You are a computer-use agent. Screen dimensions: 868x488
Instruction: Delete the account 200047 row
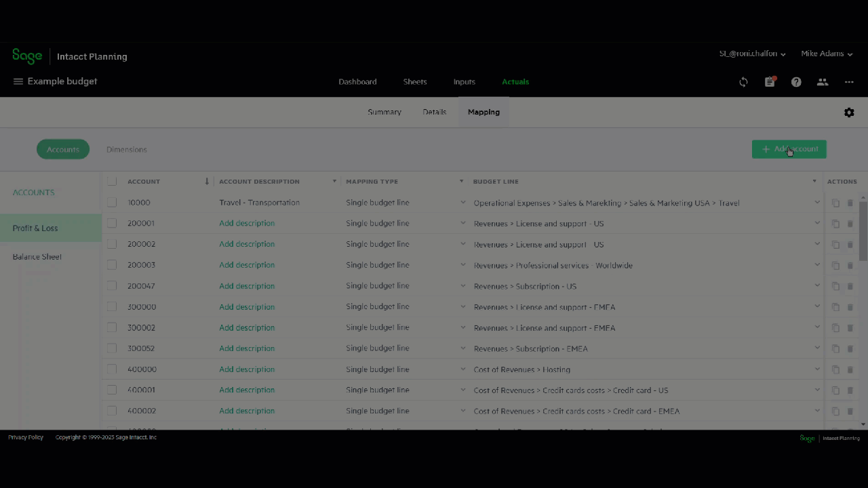850,286
